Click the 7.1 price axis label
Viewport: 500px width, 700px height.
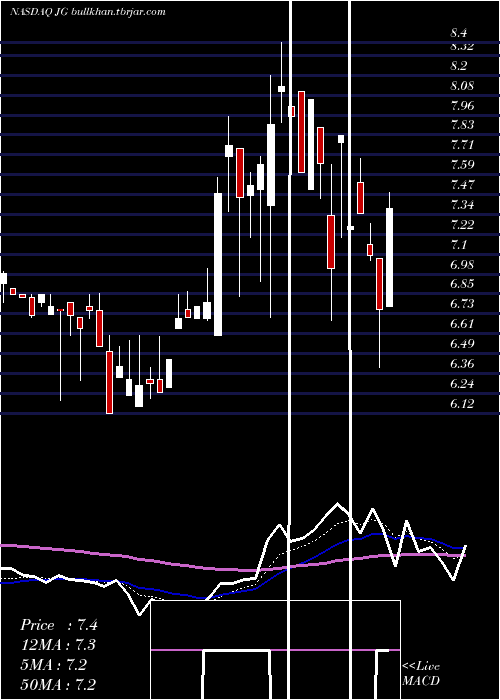459,245
